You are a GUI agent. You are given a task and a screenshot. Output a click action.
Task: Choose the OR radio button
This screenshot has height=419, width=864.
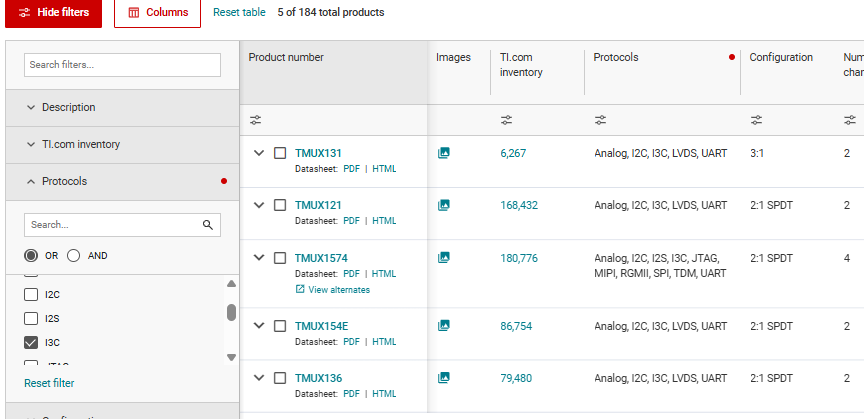31,255
